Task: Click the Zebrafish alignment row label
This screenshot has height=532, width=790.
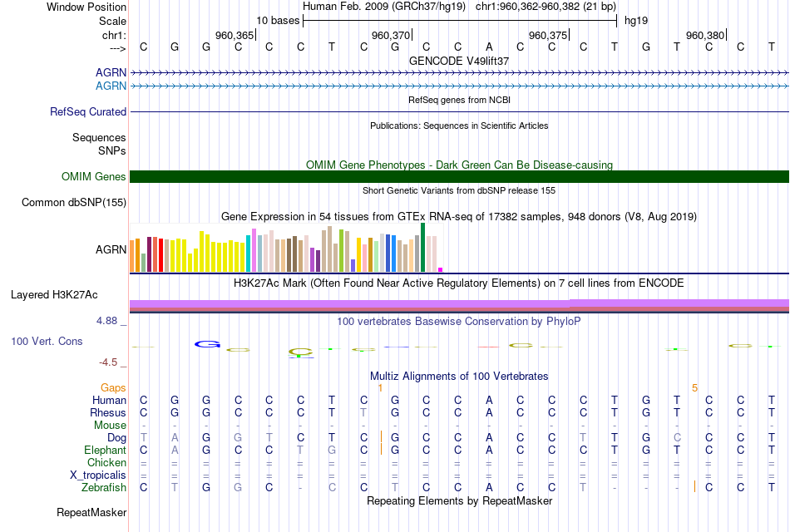Action: (104, 488)
